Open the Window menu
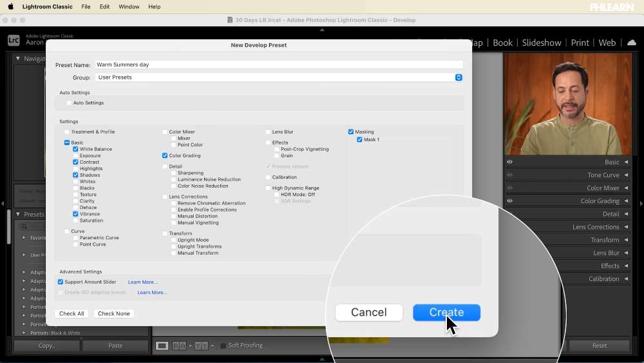The width and height of the screenshot is (644, 363). 129,6
